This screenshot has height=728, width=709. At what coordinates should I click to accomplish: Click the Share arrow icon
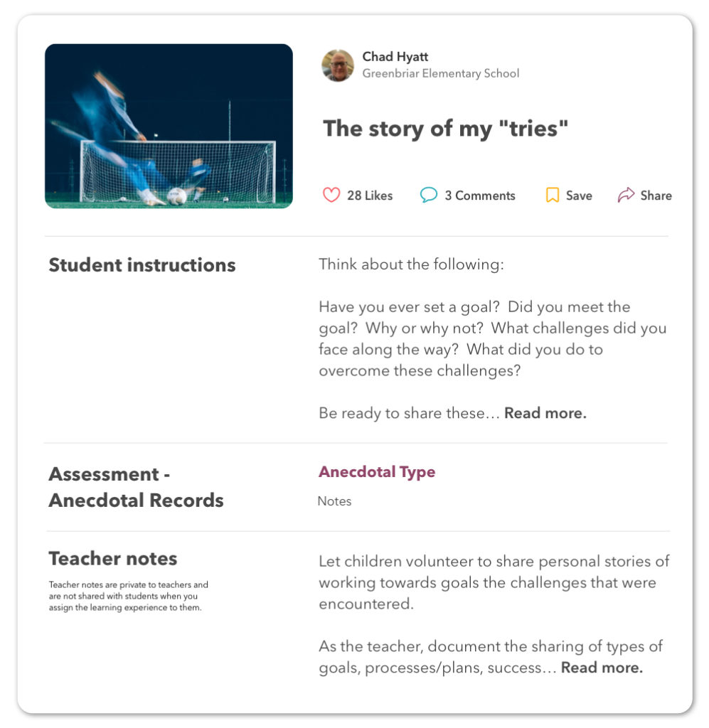pos(626,195)
